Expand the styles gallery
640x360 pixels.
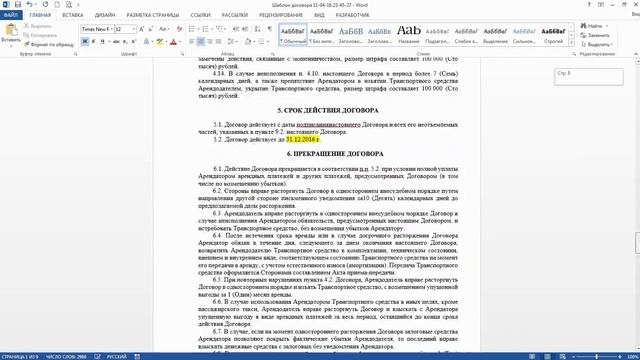tap(571, 42)
